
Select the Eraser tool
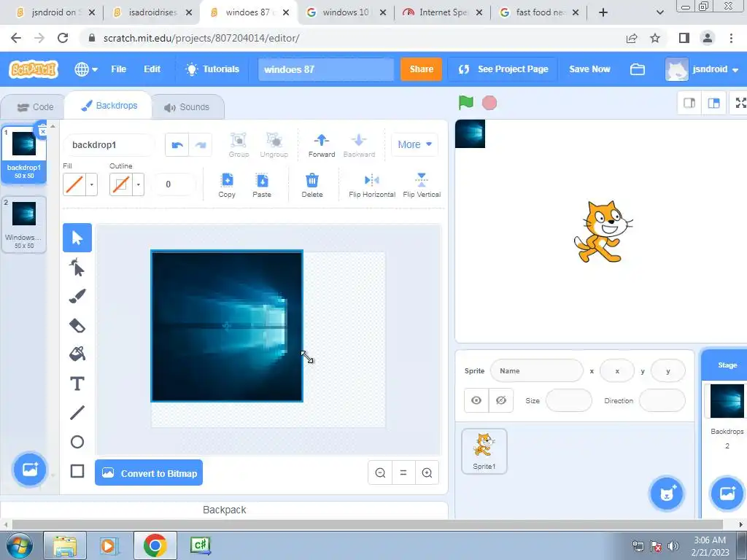pos(77,326)
